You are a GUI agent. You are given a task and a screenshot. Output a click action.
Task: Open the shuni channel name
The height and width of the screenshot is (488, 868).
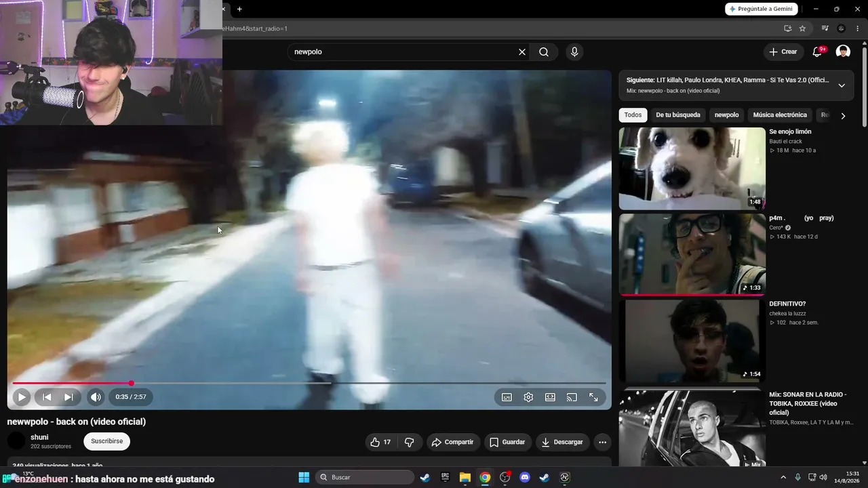pos(39,437)
